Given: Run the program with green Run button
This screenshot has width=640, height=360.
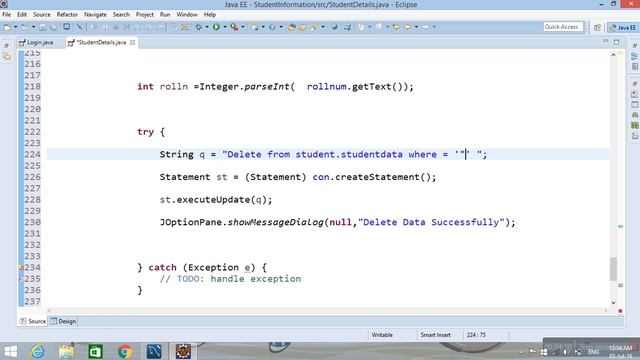Looking at the screenshot, I should (216, 27).
